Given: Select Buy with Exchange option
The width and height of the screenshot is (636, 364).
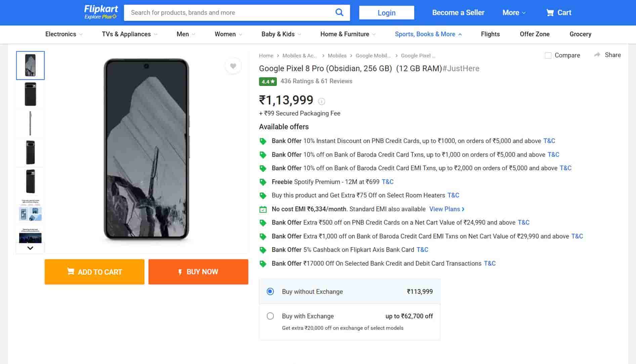Looking at the screenshot, I should (270, 316).
